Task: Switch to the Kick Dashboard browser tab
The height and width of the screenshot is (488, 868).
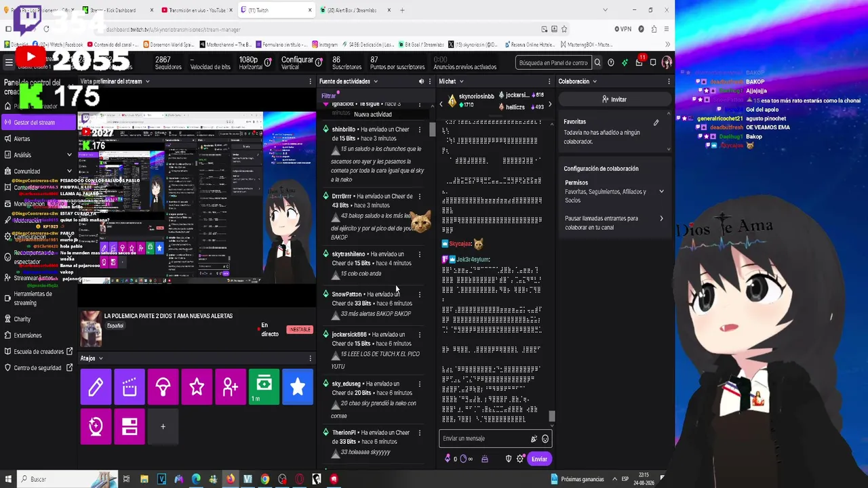Action: [117, 10]
